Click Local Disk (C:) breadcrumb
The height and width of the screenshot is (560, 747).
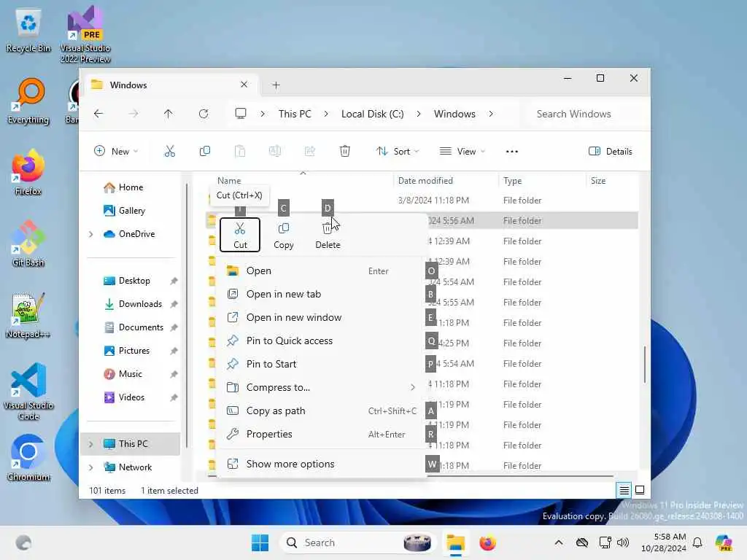click(x=373, y=114)
